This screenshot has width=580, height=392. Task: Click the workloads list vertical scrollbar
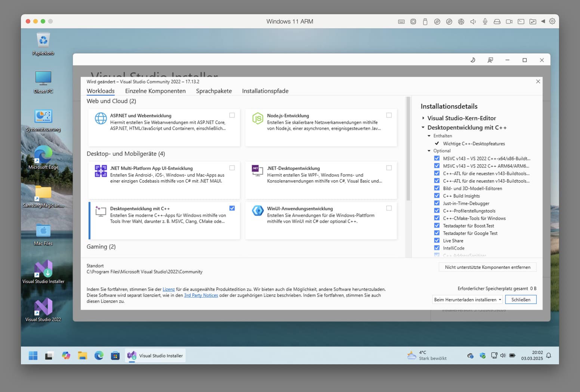point(408,149)
